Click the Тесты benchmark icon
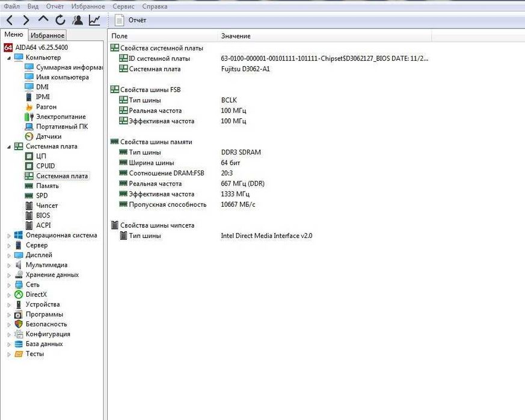Screen dimensions: 525x420 [19, 354]
